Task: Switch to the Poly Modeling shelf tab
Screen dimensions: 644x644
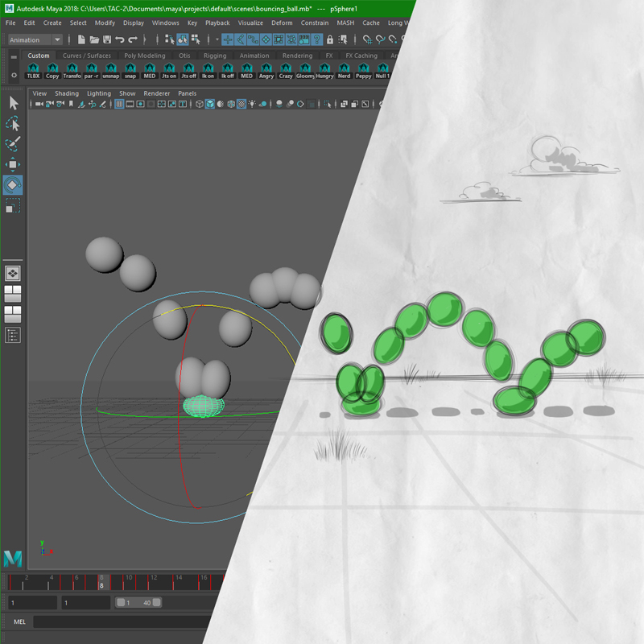Action: [x=145, y=56]
